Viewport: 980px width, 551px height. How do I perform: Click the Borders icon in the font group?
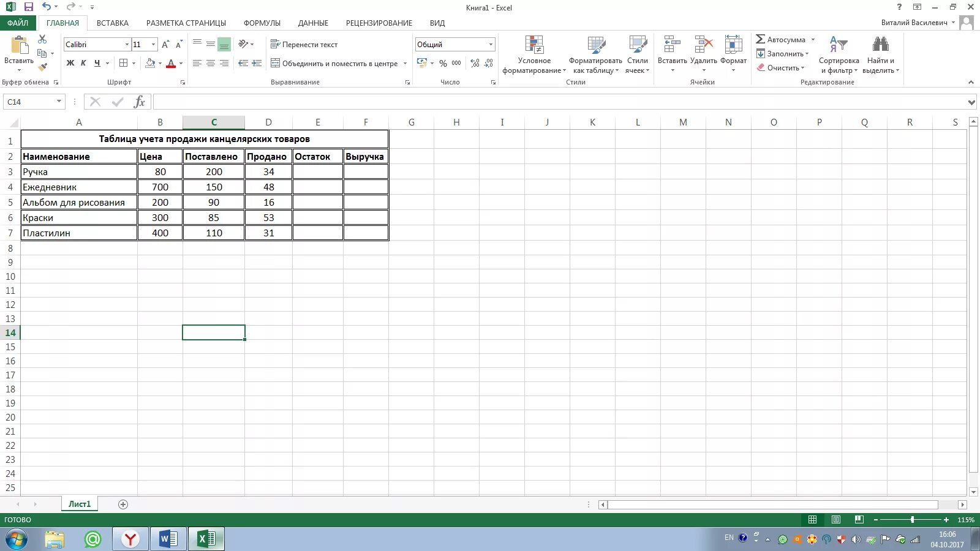click(x=124, y=63)
